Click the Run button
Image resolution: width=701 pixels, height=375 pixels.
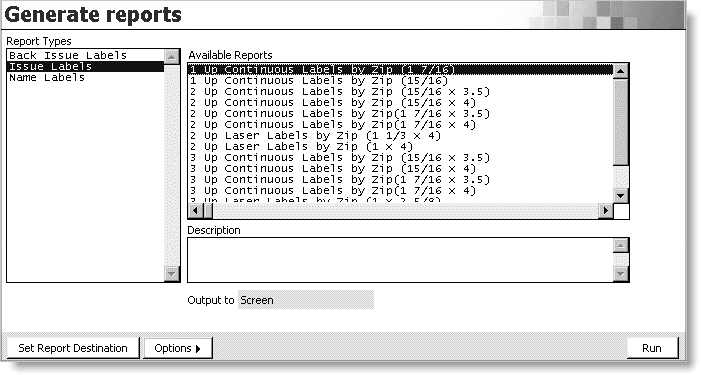point(652,348)
